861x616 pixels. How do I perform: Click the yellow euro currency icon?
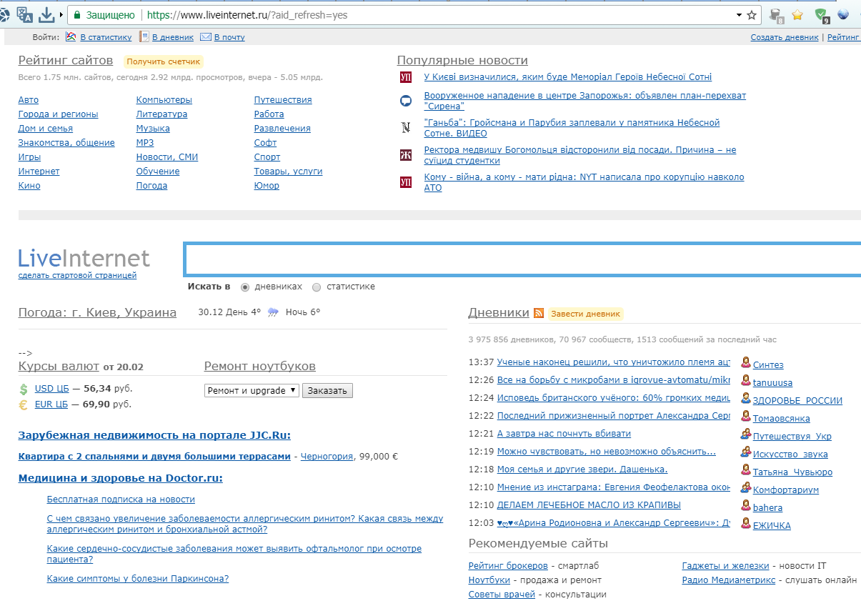(24, 404)
